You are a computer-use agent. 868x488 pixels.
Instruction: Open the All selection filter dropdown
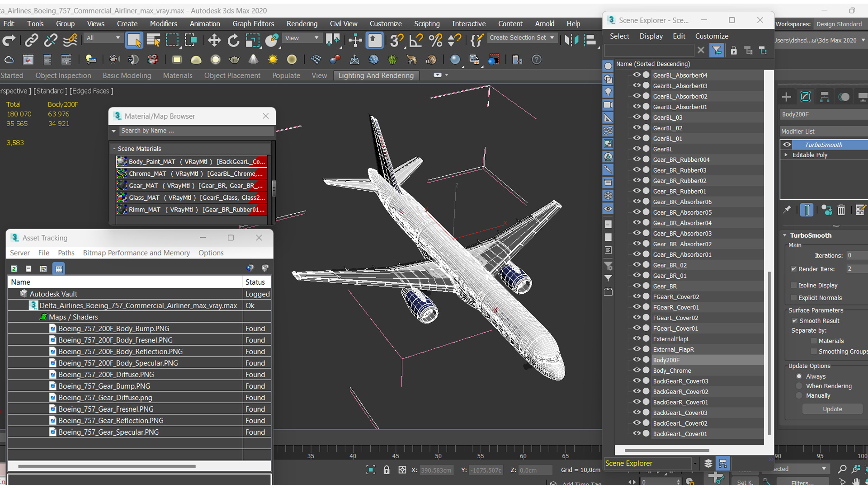click(104, 38)
